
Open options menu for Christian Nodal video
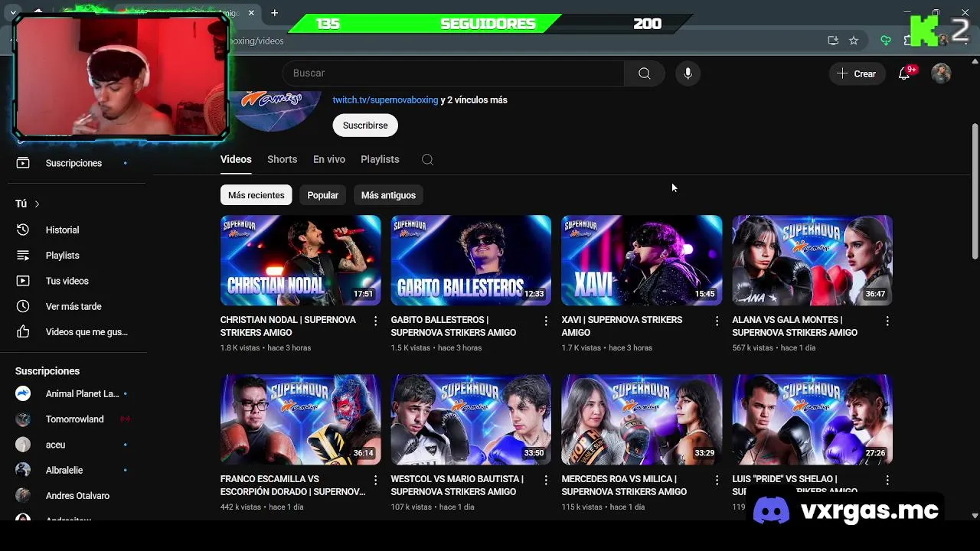pos(375,321)
